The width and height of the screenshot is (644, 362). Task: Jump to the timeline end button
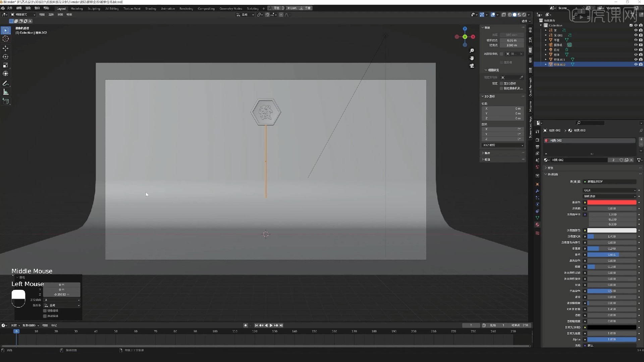[x=281, y=325]
